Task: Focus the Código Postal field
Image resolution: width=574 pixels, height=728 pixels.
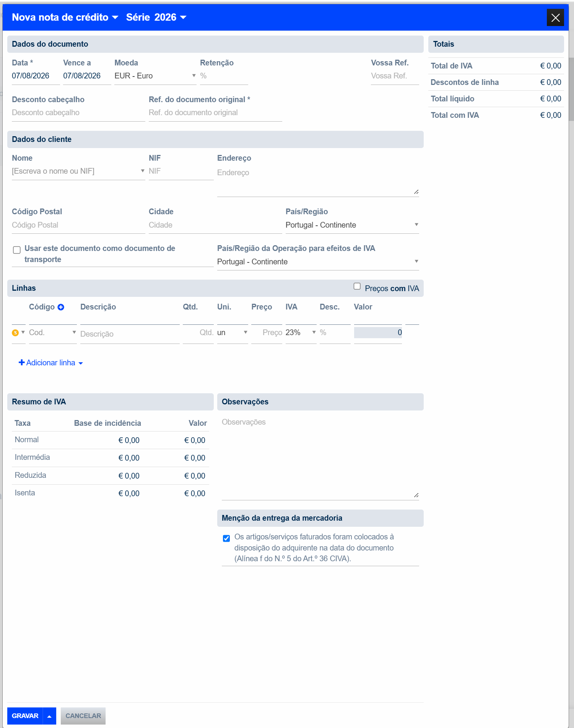Action: coord(78,225)
